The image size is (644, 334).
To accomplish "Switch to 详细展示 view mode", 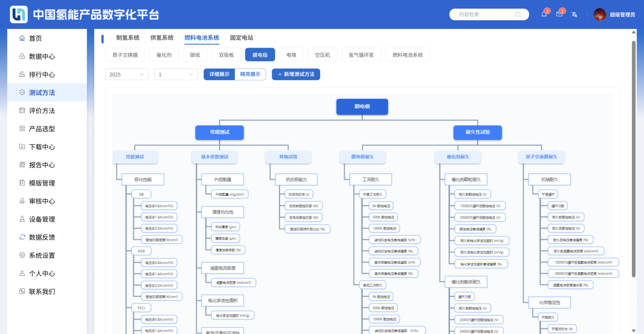I will point(219,75).
